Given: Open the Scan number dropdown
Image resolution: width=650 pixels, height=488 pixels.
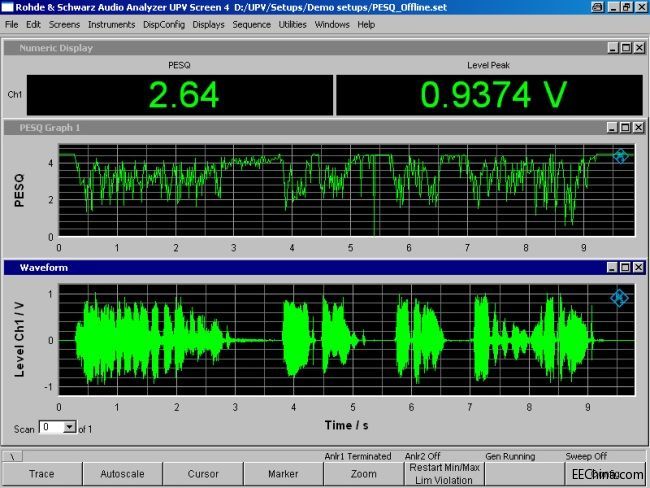Looking at the screenshot, I should click(70, 427).
